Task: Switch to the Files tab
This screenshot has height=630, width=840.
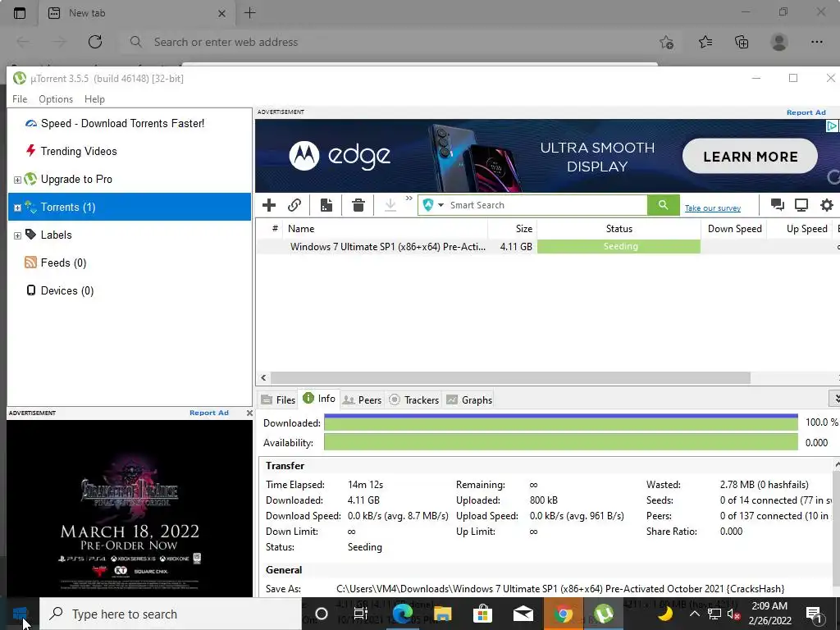Action: coord(278,400)
